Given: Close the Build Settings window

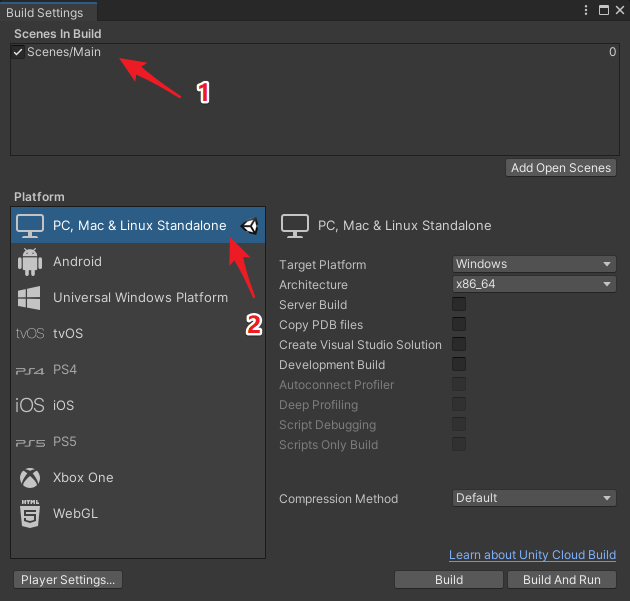Looking at the screenshot, I should click(x=620, y=10).
